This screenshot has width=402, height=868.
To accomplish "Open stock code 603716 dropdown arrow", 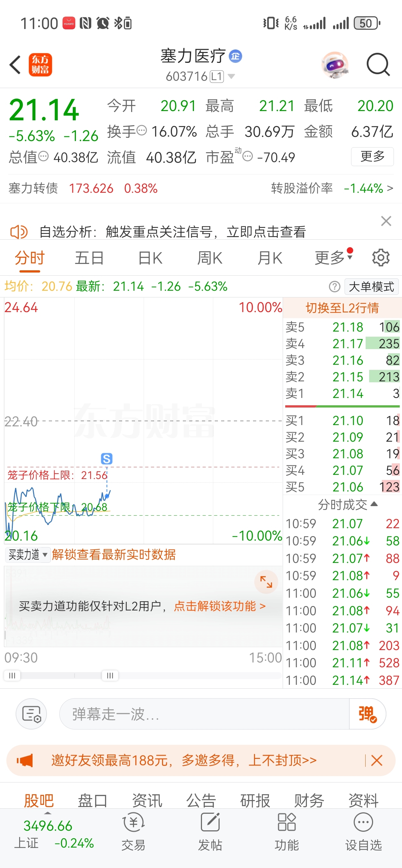I will [231, 77].
